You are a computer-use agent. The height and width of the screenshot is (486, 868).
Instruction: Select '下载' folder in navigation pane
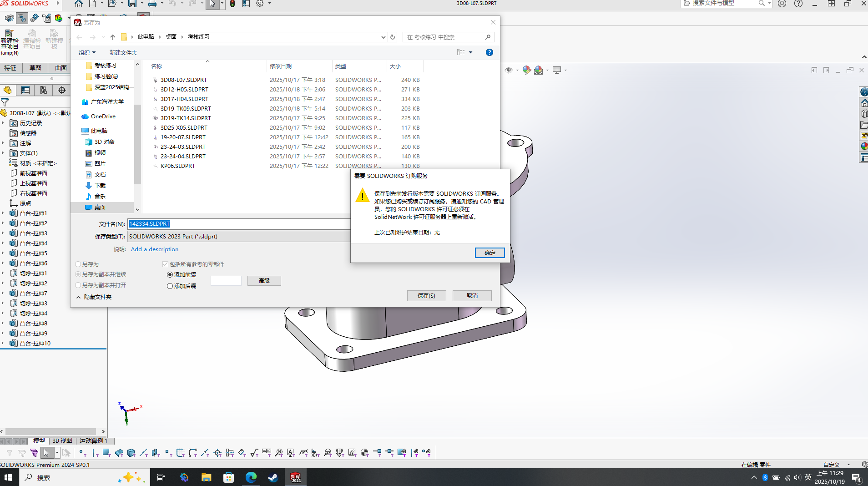tap(100, 186)
